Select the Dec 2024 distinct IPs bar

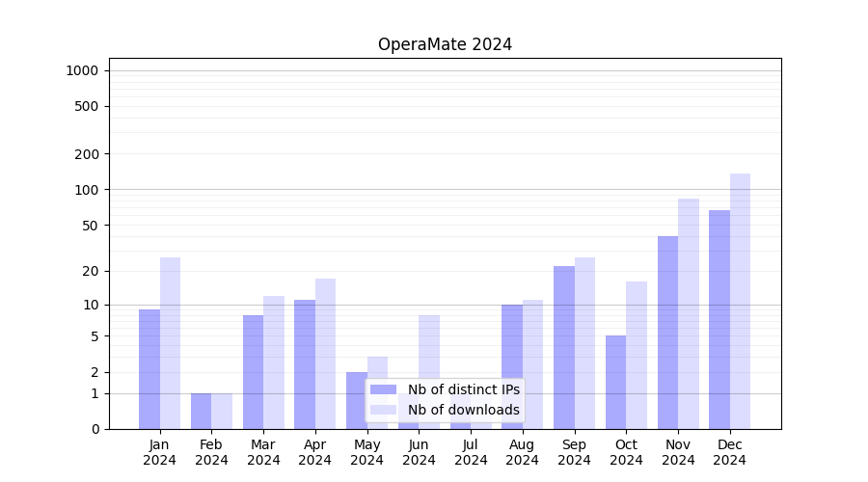pyautogui.click(x=719, y=319)
